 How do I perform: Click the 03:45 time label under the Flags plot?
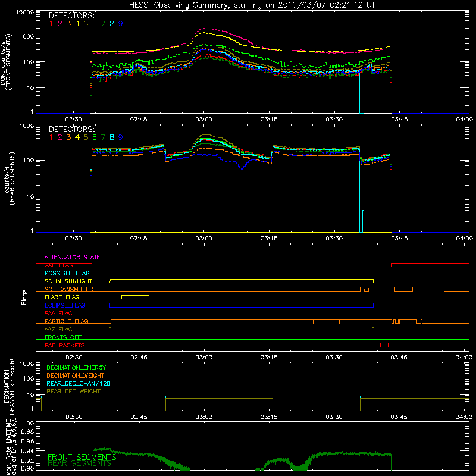click(399, 358)
